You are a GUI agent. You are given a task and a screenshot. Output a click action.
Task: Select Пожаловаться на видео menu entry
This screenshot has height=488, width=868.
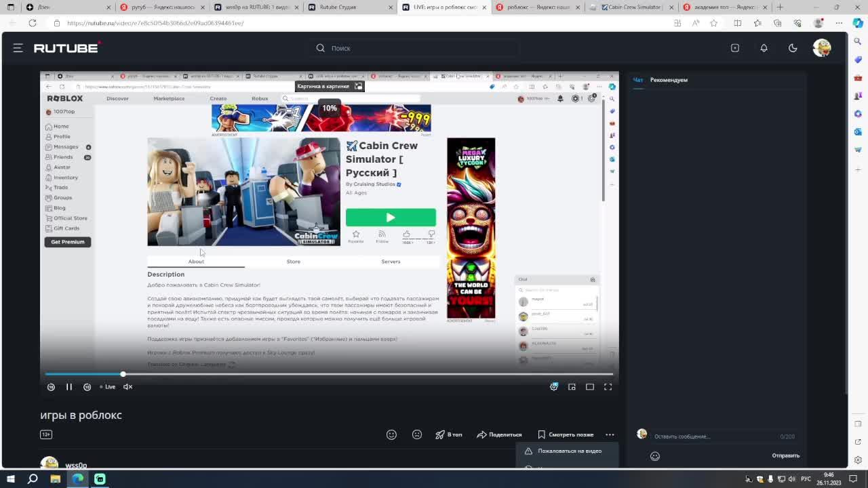[567, 451]
